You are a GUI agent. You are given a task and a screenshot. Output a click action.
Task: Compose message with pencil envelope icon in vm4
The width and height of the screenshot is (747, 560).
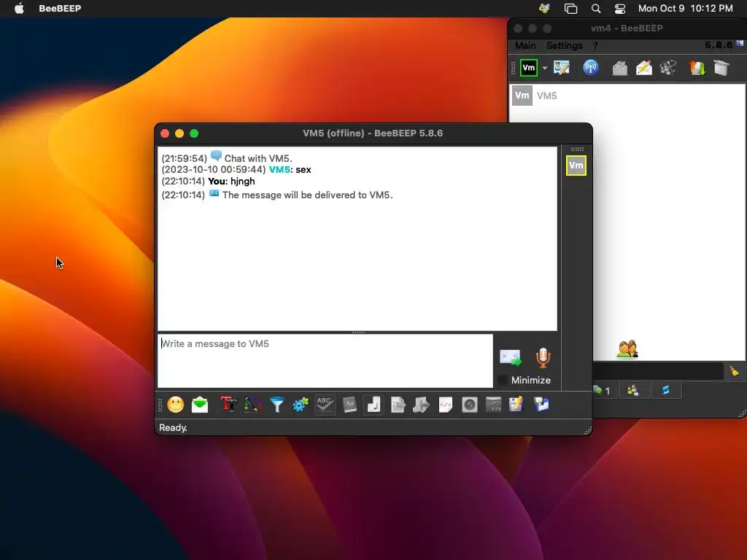(x=644, y=68)
